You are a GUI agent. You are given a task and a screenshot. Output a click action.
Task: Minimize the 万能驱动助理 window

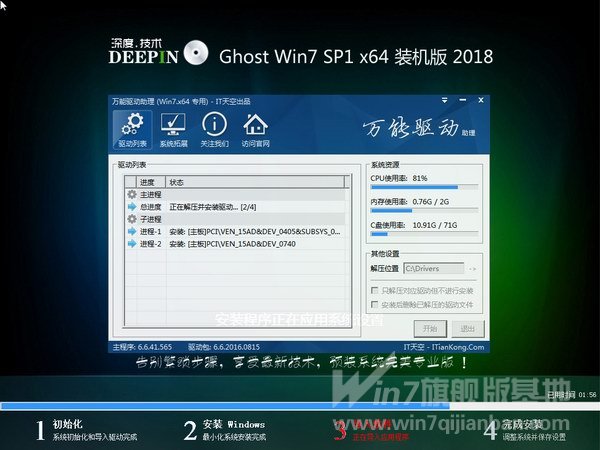463,100
